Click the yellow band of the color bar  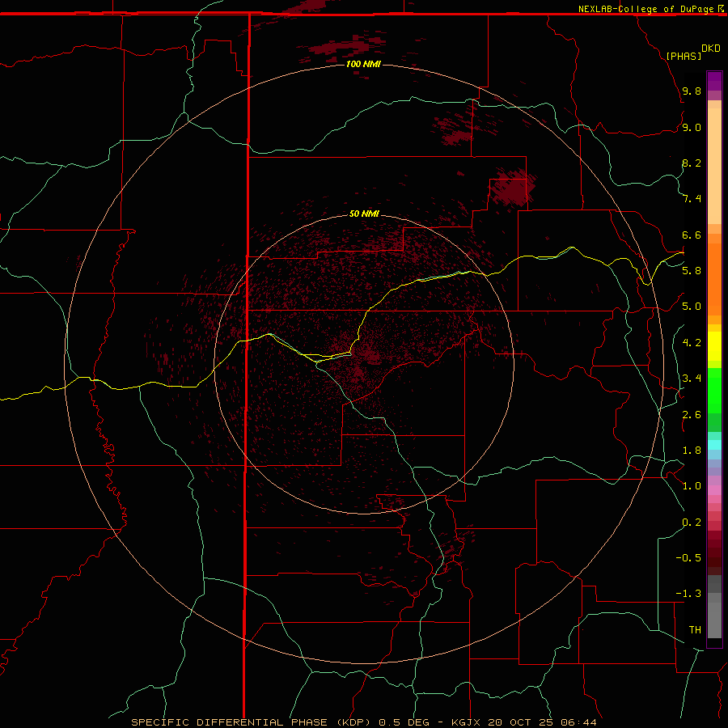point(714,346)
